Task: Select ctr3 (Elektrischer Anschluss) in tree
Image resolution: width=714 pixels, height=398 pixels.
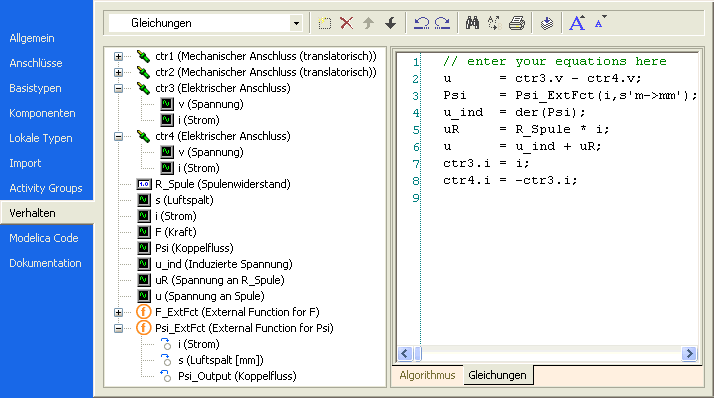Action: click(x=223, y=88)
